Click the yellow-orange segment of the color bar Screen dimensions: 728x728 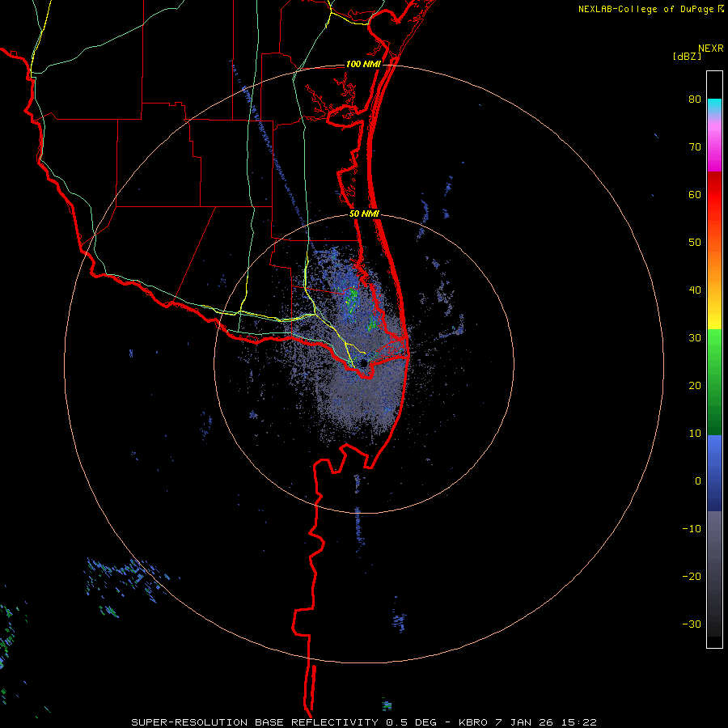(x=714, y=291)
